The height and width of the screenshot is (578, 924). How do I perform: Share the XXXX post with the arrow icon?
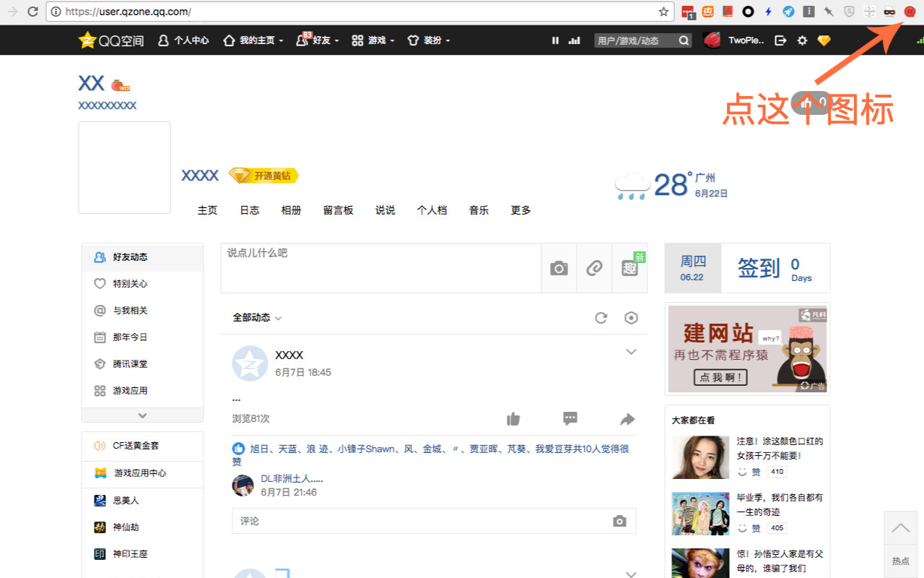coord(627,419)
